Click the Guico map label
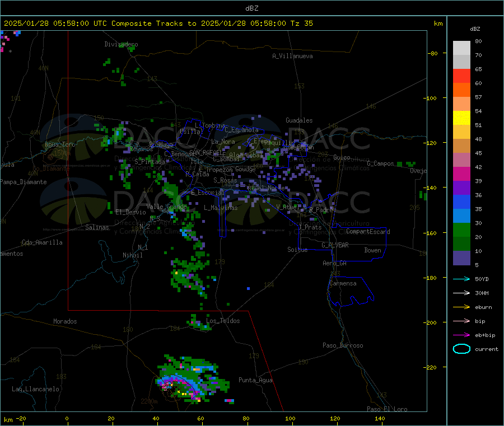The height and width of the screenshot is (426, 504). click(x=342, y=157)
